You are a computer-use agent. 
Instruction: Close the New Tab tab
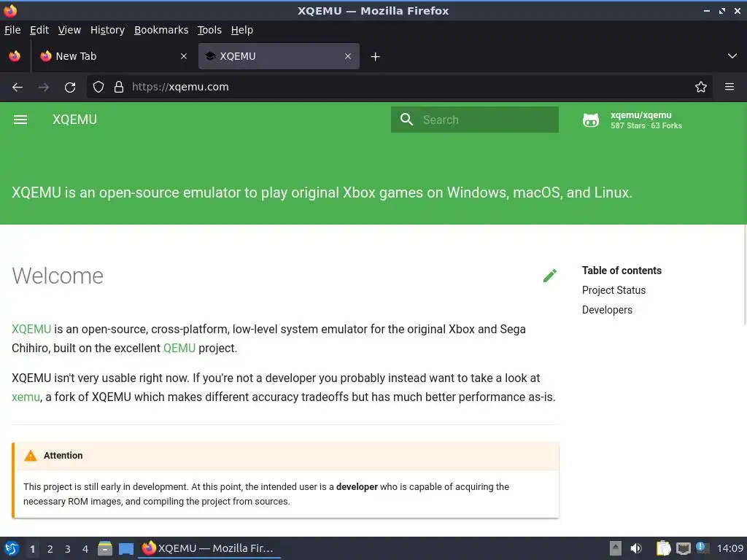(184, 56)
